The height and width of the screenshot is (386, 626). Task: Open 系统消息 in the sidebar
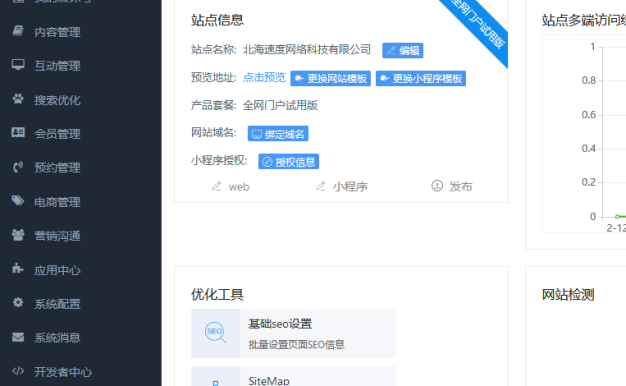coord(57,338)
